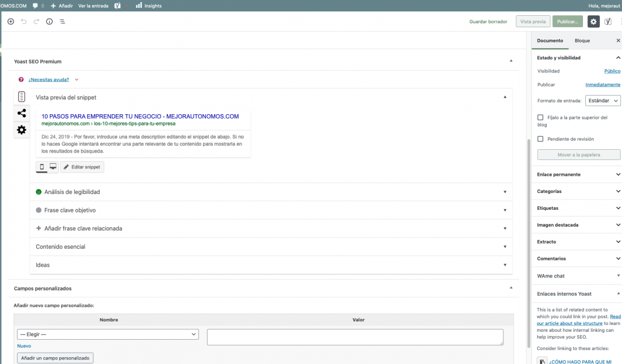Click Añadir in the admin bar
This screenshot has height=364, width=622.
pyautogui.click(x=62, y=6)
